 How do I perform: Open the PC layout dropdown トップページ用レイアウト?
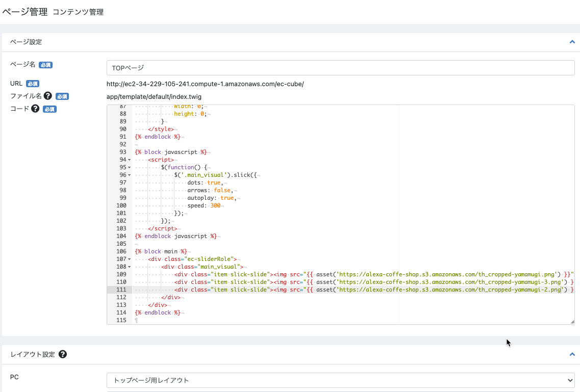pos(340,380)
